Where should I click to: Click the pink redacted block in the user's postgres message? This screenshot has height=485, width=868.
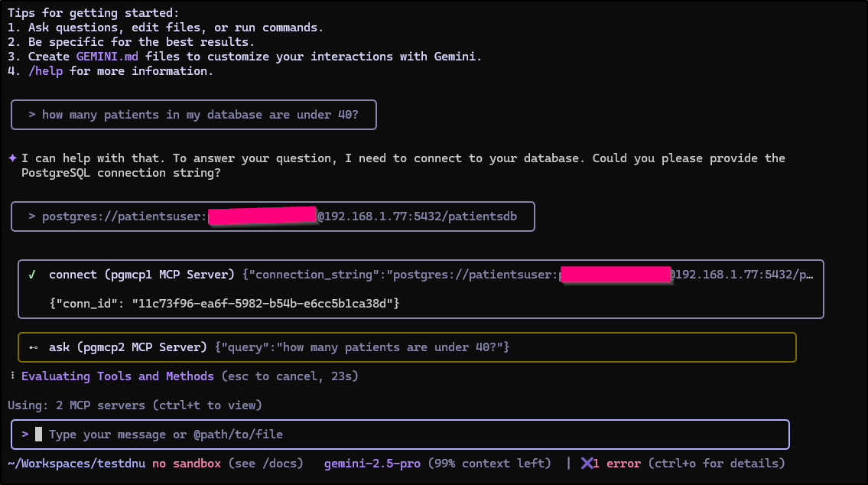click(262, 216)
